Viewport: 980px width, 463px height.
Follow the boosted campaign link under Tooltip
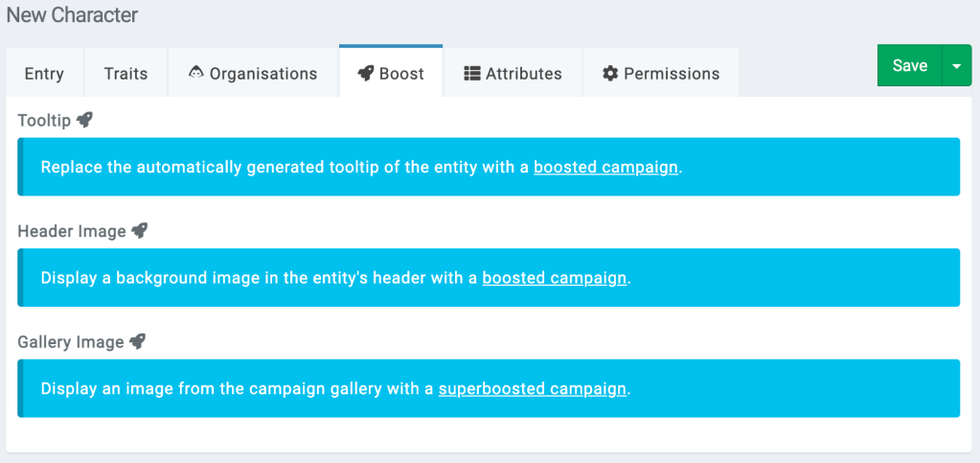click(x=605, y=167)
